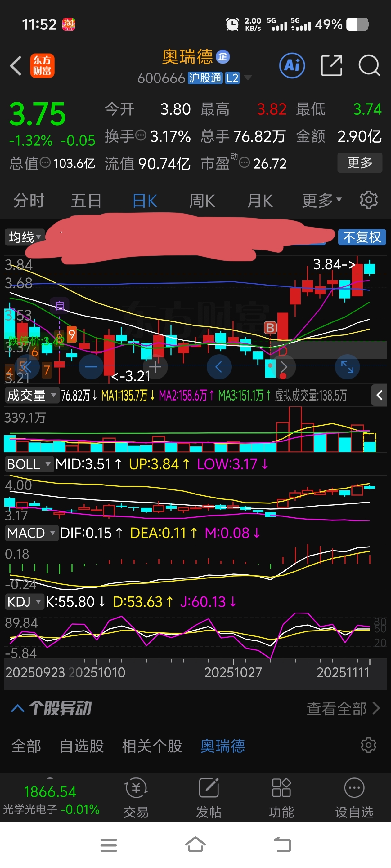This screenshot has width=391, height=868.
Task: Toggle the 不复权 adjustment button
Action: tap(362, 237)
